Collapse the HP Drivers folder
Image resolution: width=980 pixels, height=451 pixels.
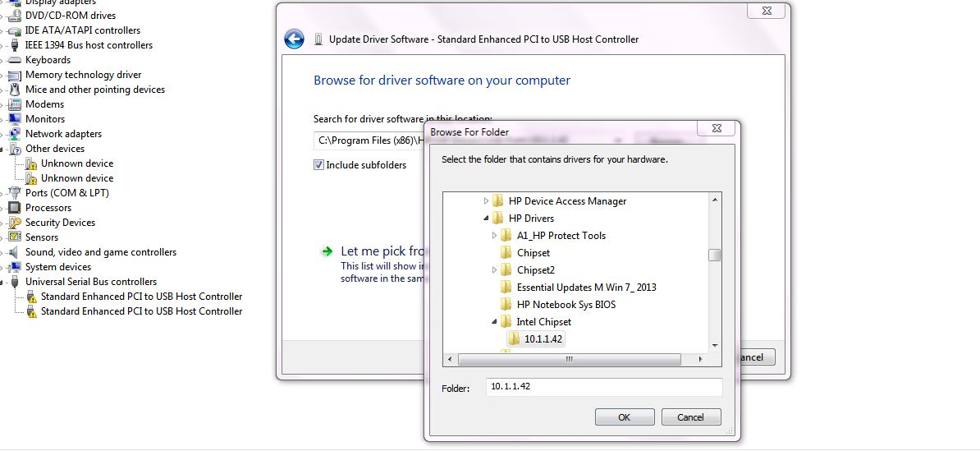click(x=486, y=219)
